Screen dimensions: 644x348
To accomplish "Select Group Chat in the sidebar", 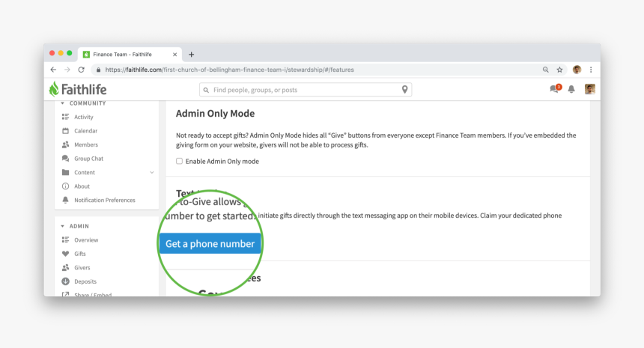I will [x=88, y=159].
